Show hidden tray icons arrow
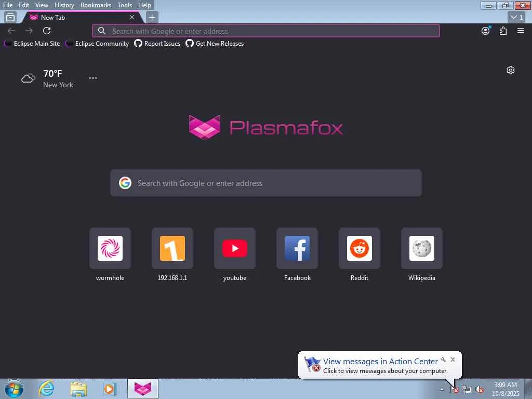Screen dimensions: 532x399 tap(442, 390)
